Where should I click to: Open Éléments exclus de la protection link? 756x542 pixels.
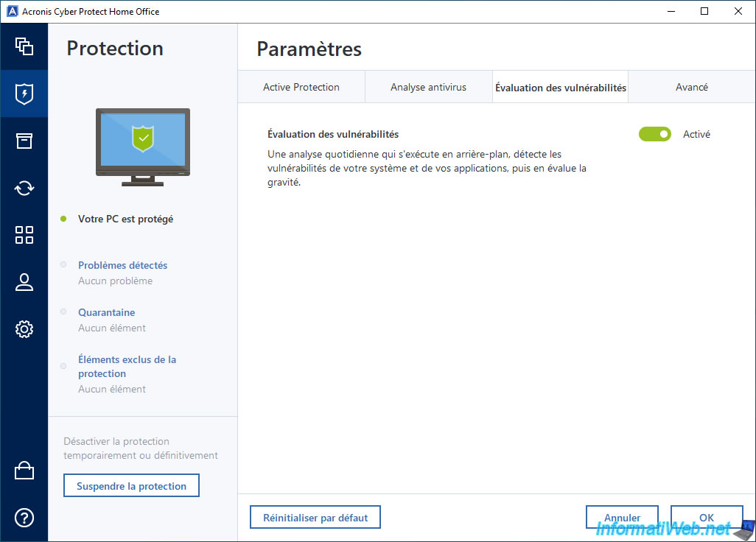(x=127, y=366)
